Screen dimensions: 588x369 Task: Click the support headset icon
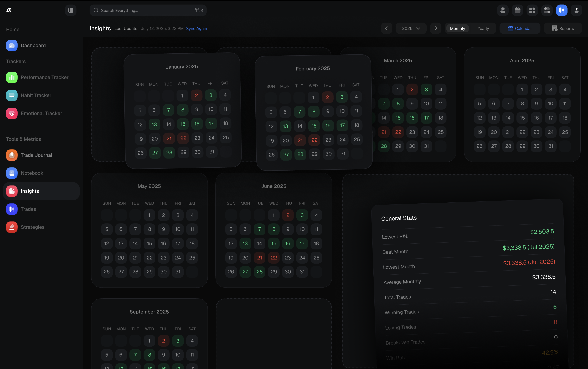[x=503, y=10]
